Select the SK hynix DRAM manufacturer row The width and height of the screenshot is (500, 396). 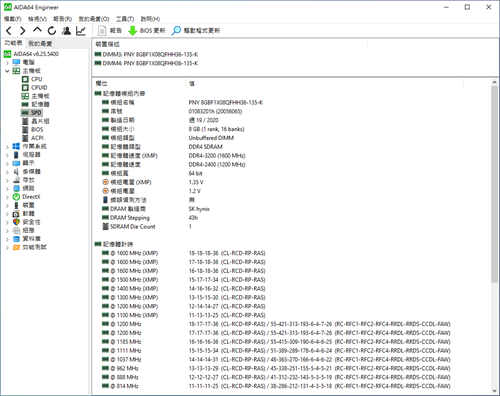pyautogui.click(x=199, y=209)
